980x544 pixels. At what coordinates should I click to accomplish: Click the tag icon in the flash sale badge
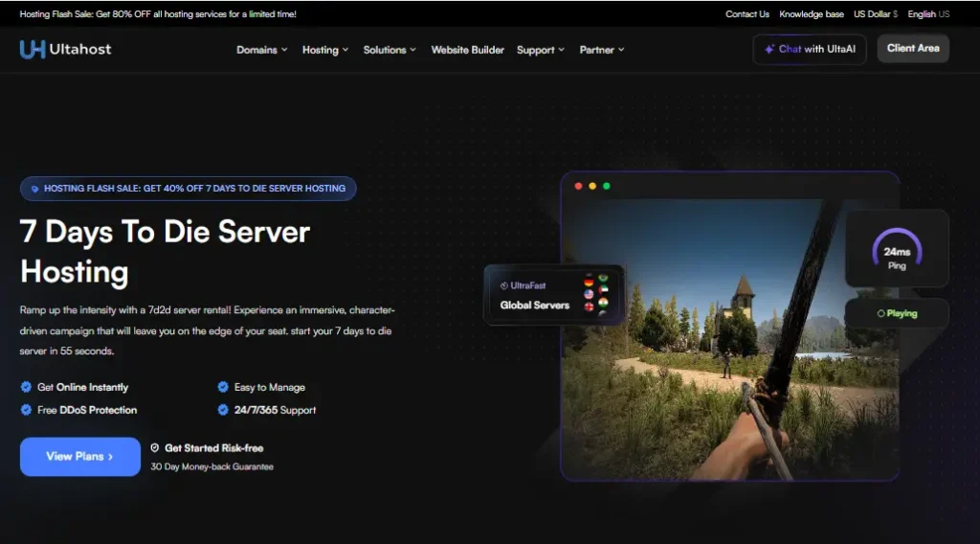pyautogui.click(x=35, y=189)
